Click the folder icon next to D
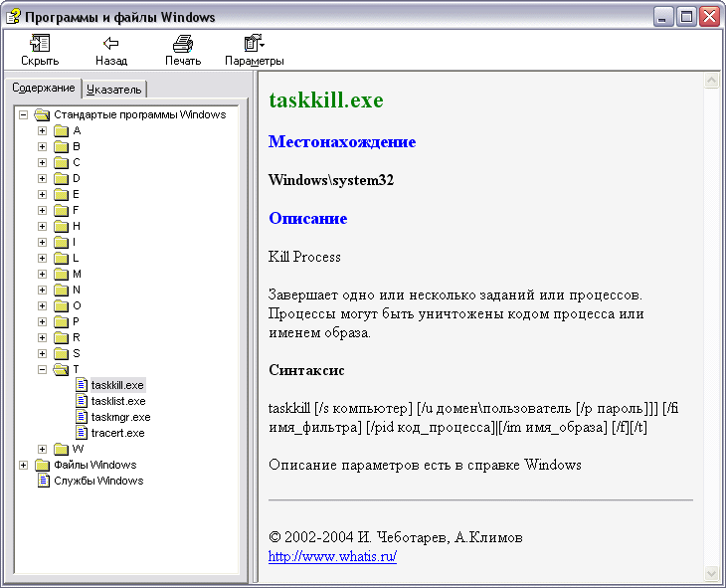This screenshot has width=726, height=588. click(61, 178)
